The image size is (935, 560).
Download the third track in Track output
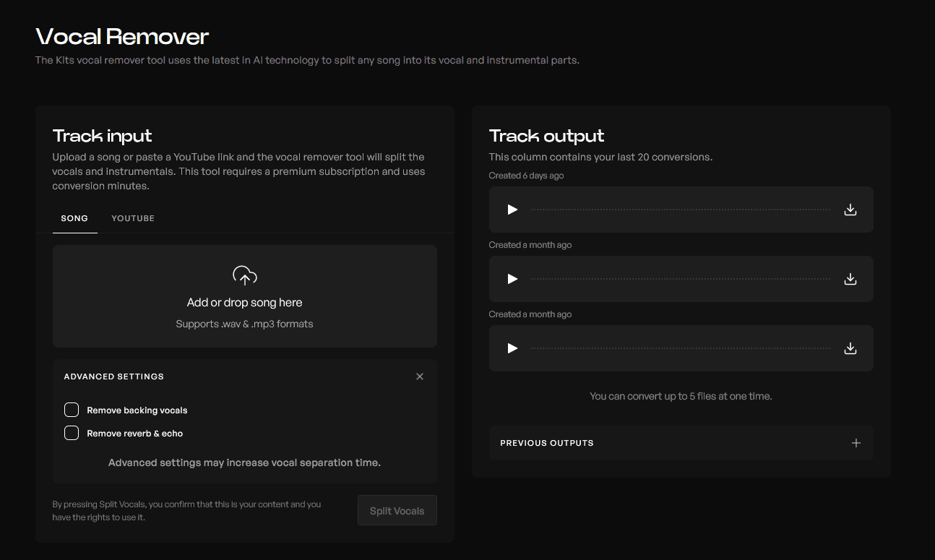pyautogui.click(x=850, y=348)
